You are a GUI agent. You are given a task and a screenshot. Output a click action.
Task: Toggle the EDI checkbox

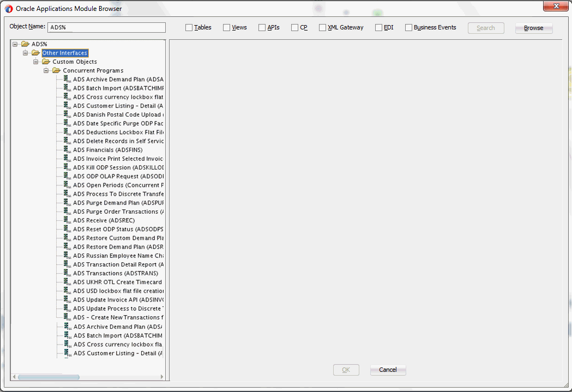click(378, 27)
